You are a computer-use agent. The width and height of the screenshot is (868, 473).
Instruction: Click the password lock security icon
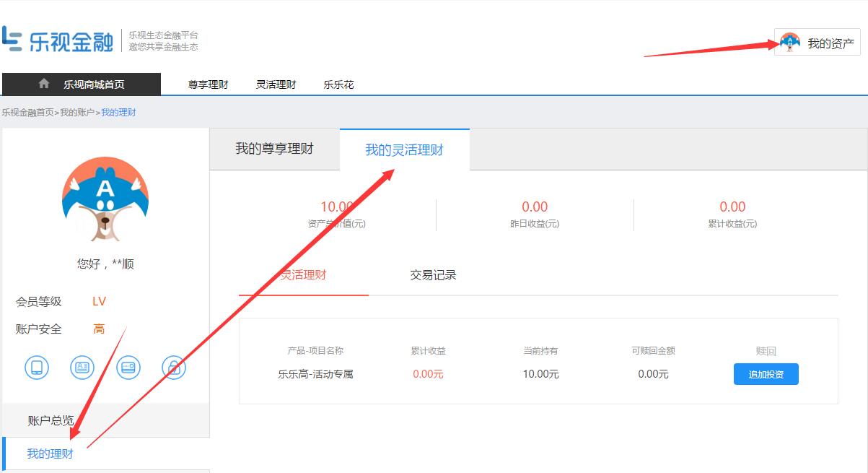pyautogui.click(x=174, y=368)
